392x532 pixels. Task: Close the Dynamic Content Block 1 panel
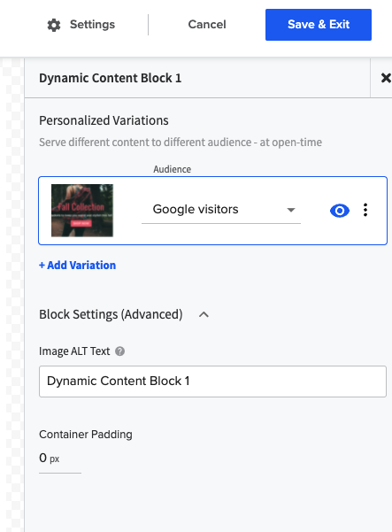[x=386, y=78]
